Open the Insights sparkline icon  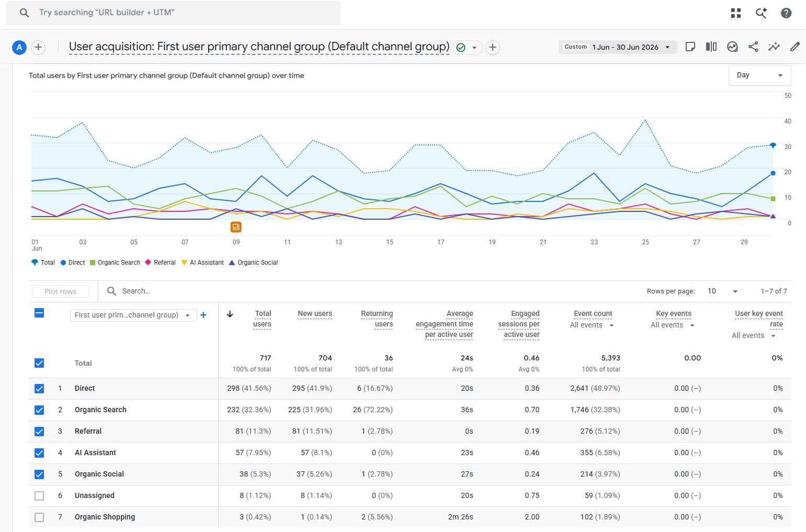(x=774, y=47)
